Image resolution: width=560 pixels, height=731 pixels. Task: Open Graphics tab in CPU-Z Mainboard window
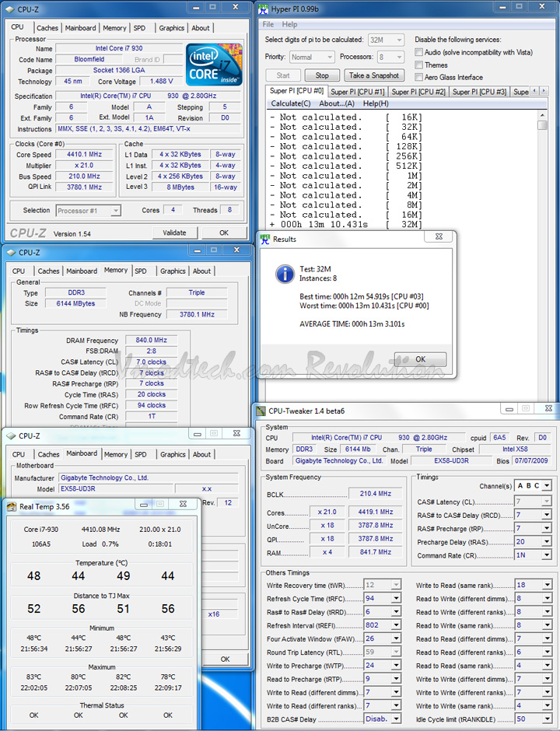tap(173, 454)
